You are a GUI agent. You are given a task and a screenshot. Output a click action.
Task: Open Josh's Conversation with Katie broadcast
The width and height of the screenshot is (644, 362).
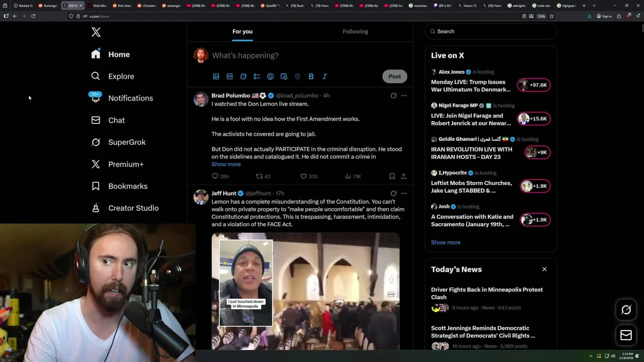point(472,221)
